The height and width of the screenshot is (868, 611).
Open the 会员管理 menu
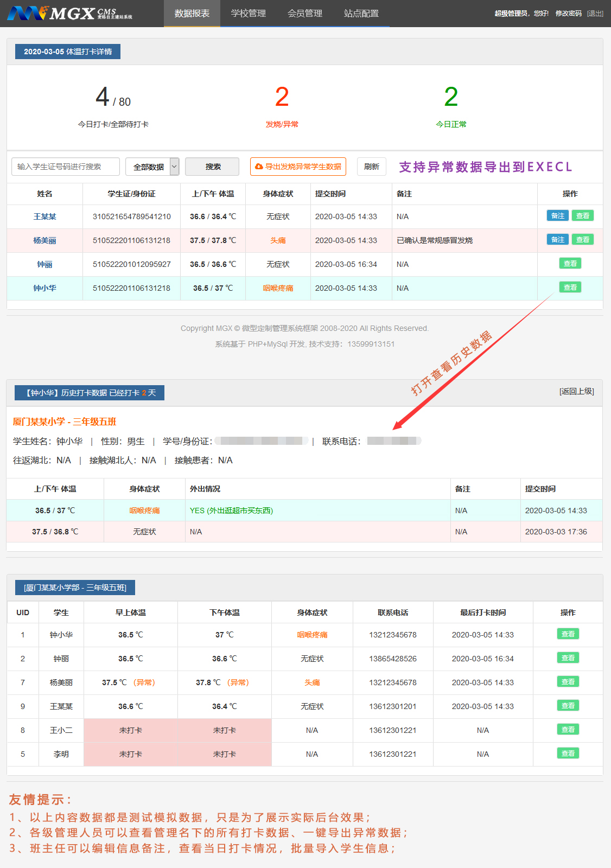(304, 13)
